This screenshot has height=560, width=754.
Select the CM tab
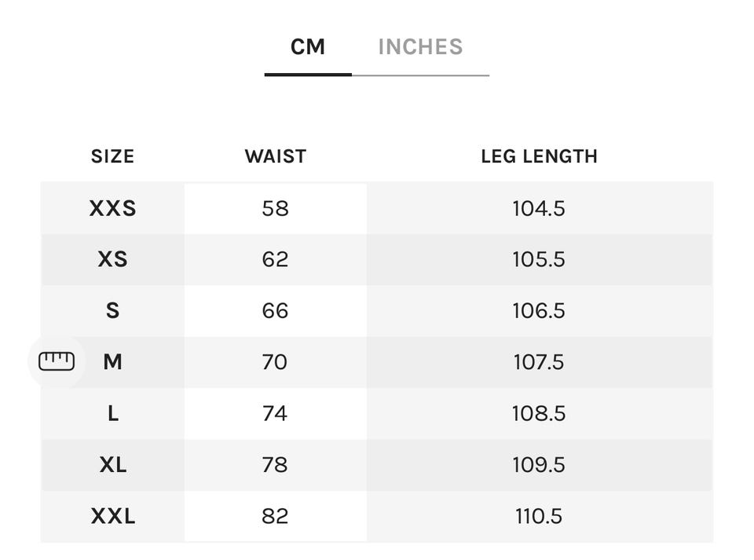coord(307,47)
